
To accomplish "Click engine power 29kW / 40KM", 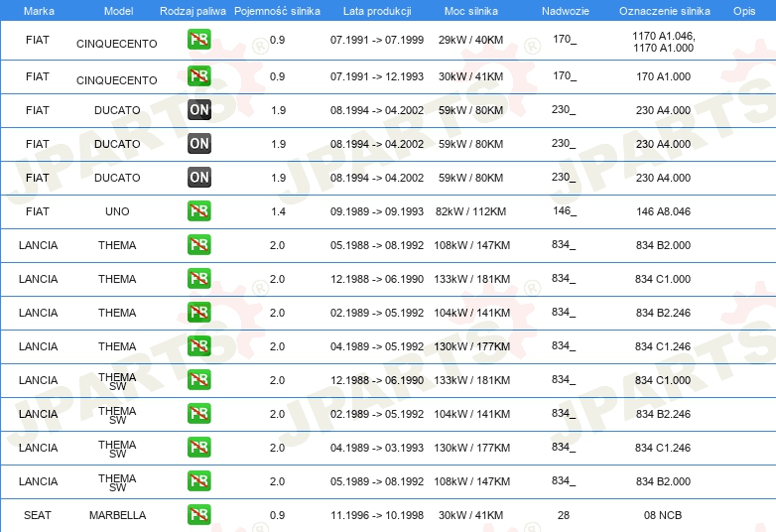I will [470, 40].
